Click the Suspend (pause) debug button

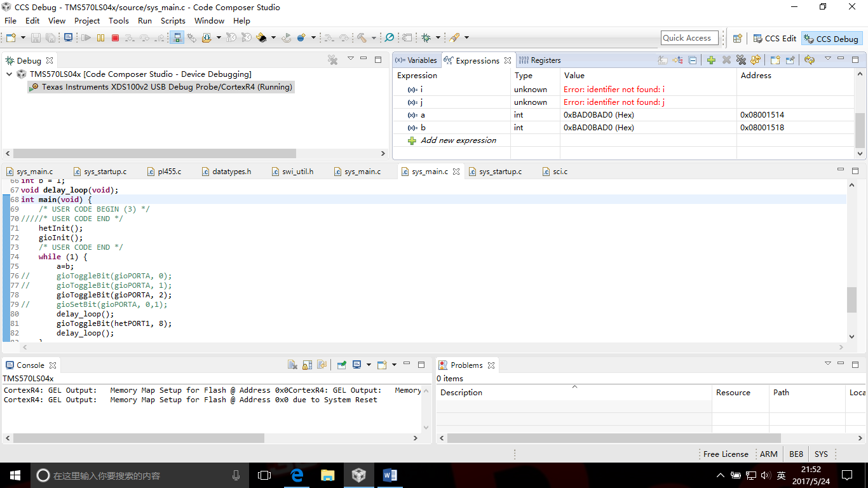click(x=100, y=38)
